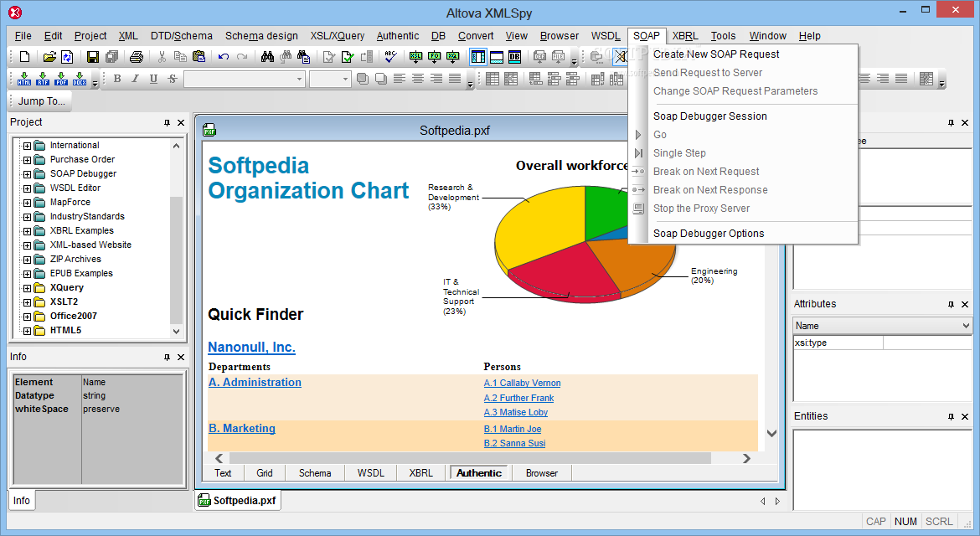Click the Open file folder icon

tap(49, 57)
